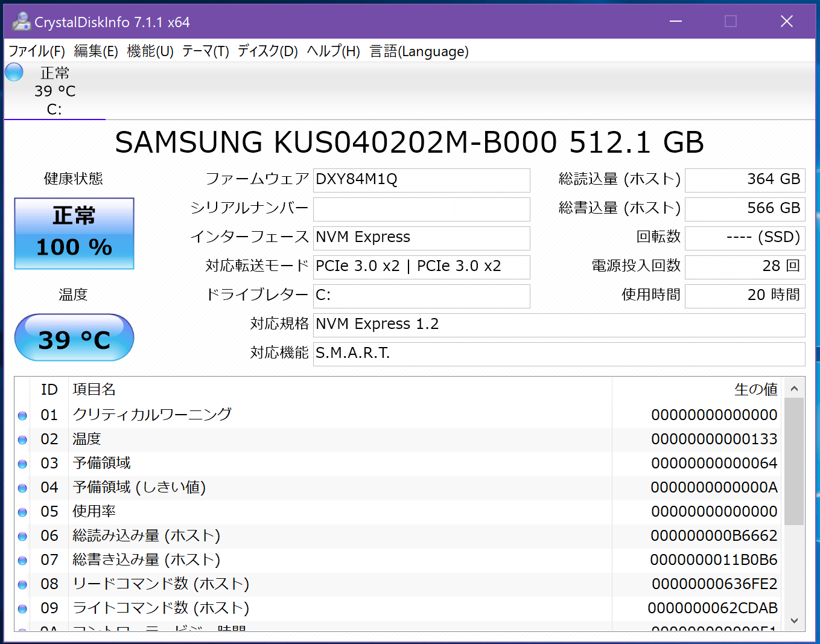Select the クリティカルワーニング row

398,415
